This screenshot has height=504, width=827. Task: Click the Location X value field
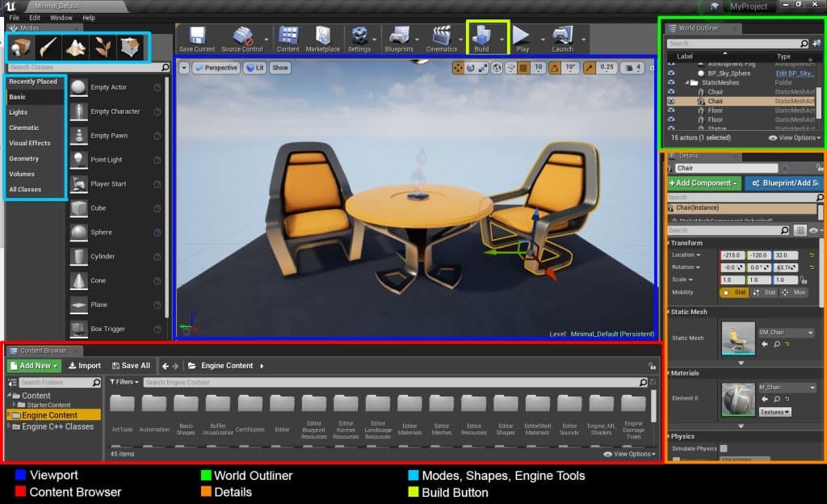(732, 255)
